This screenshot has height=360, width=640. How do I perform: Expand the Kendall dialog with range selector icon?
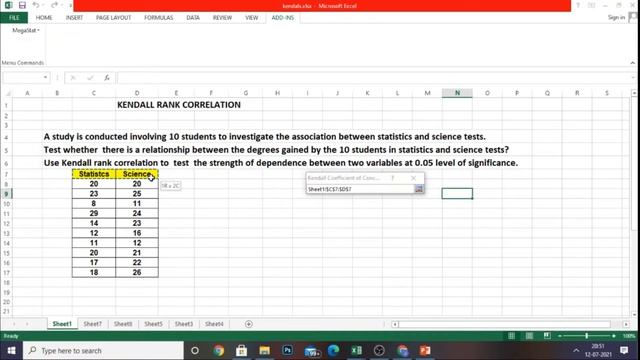point(419,189)
